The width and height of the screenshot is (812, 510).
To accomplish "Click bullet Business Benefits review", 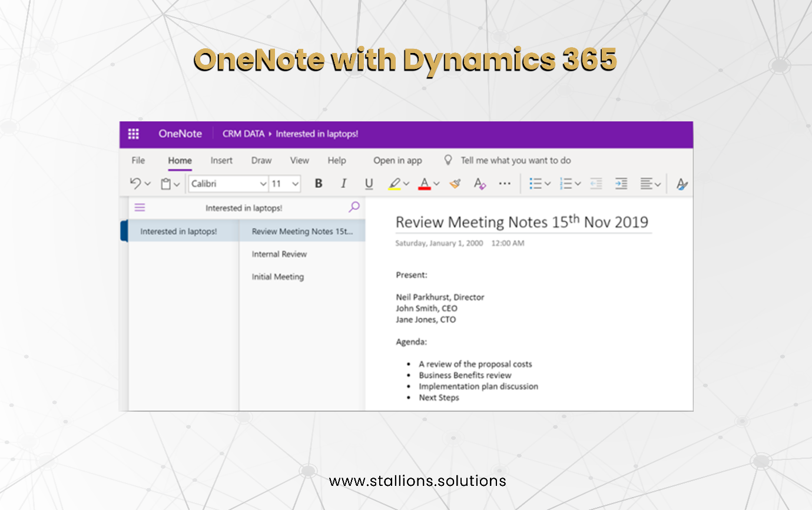I will tap(465, 375).
